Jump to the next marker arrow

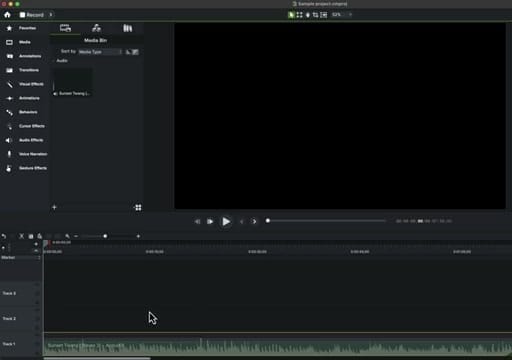pyautogui.click(x=254, y=221)
